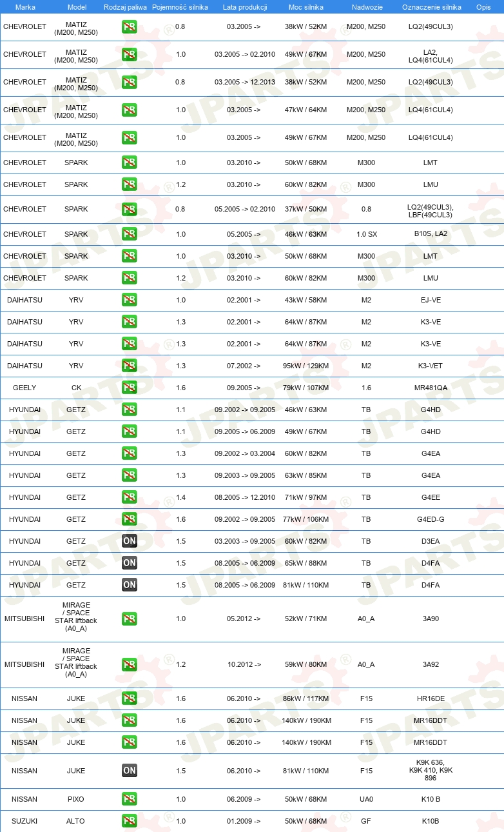Click petrol icon for Spark B10S, LA2 row
The height and width of the screenshot is (832, 504).
click(130, 234)
